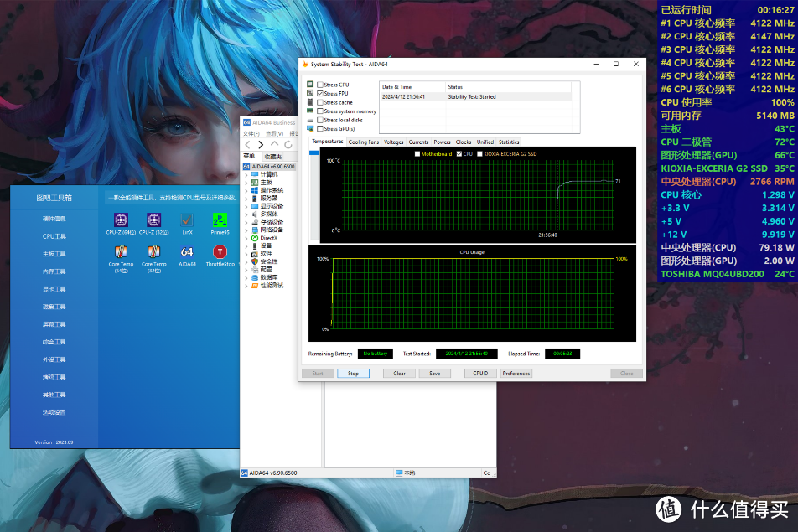Uncheck the Stress FPU checkbox
This screenshot has height=532, width=798.
(320, 94)
